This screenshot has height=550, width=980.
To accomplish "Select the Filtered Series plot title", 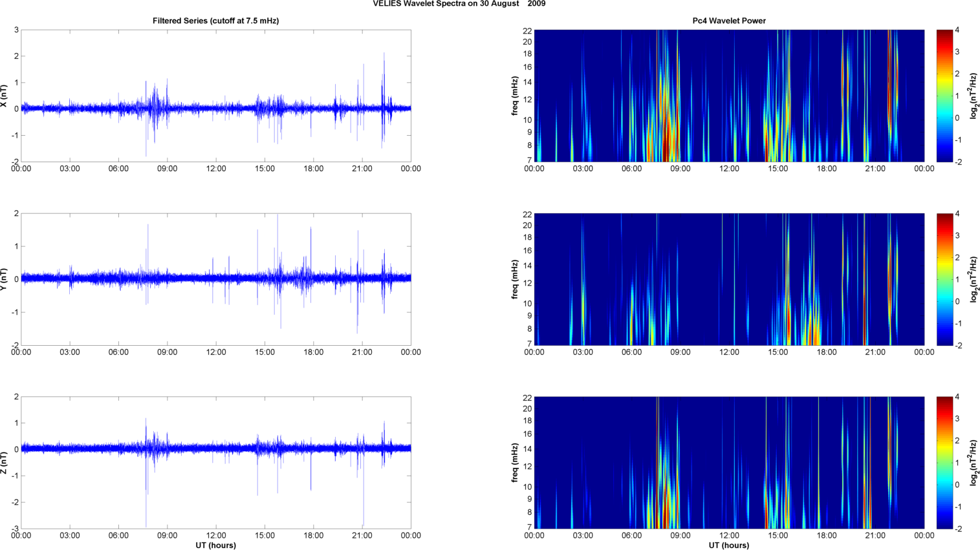I will tap(215, 21).
